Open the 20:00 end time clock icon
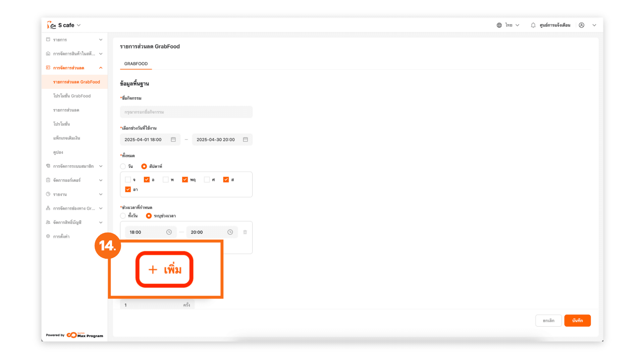Screen dimensions: 644x362 pyautogui.click(x=230, y=232)
